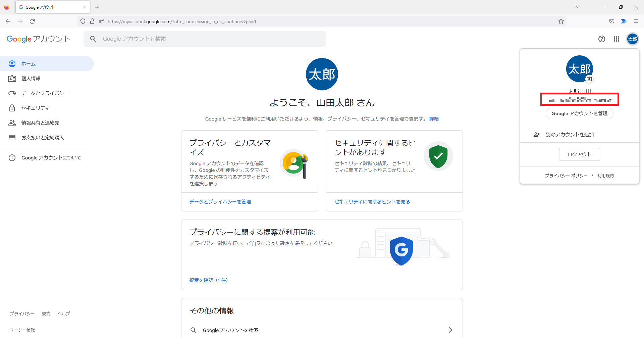Open プライバシー ポリシー link in account popup
This screenshot has height=338, width=644.
(566, 176)
